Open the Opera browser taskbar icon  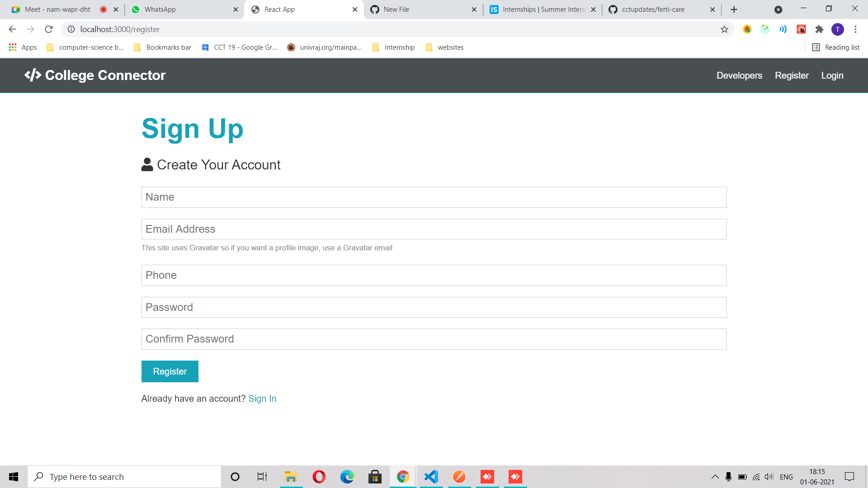pyautogui.click(x=319, y=477)
